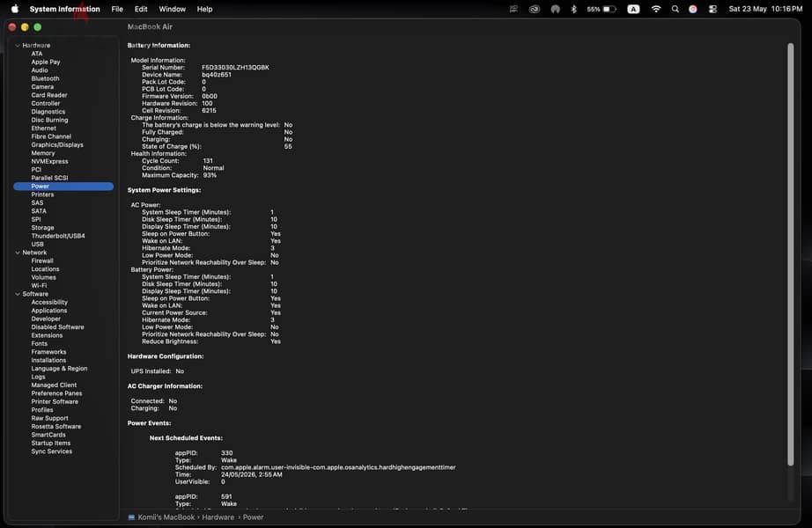Open Control Center icon
This screenshot has height=528, width=812.
713,9
